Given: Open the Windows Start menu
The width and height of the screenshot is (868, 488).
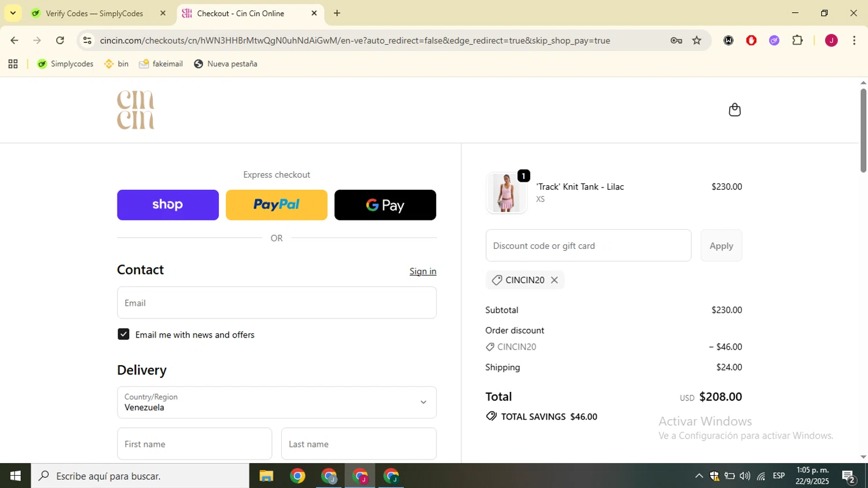Looking at the screenshot, I should [x=15, y=476].
